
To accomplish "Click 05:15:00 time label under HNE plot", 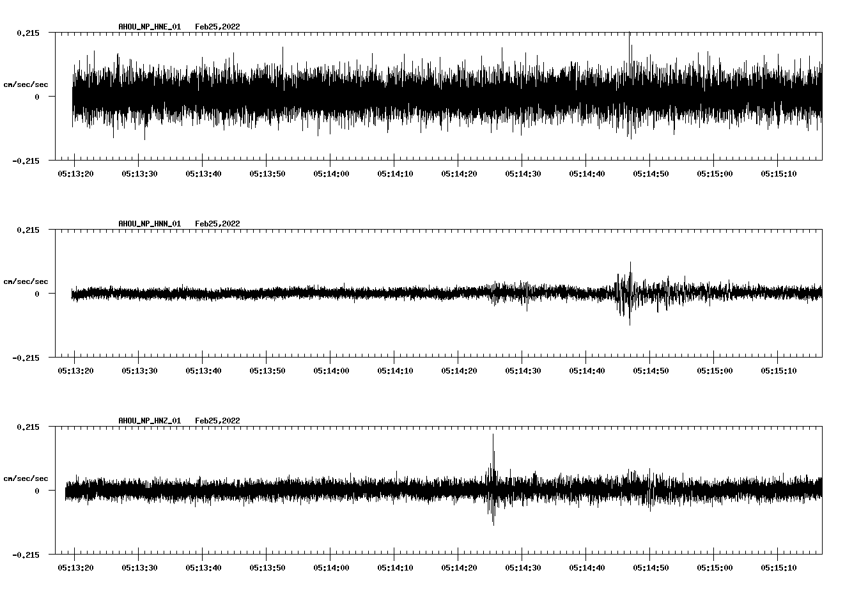I will 715,173.
